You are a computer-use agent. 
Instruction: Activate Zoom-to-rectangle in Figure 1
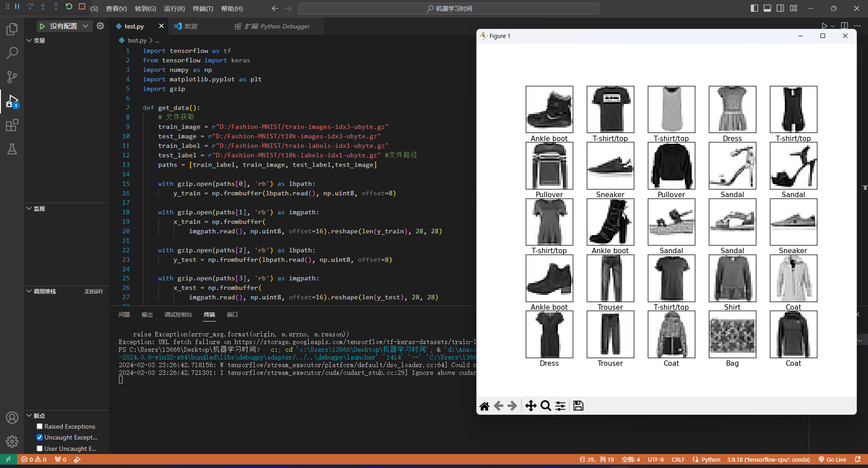(x=546, y=406)
